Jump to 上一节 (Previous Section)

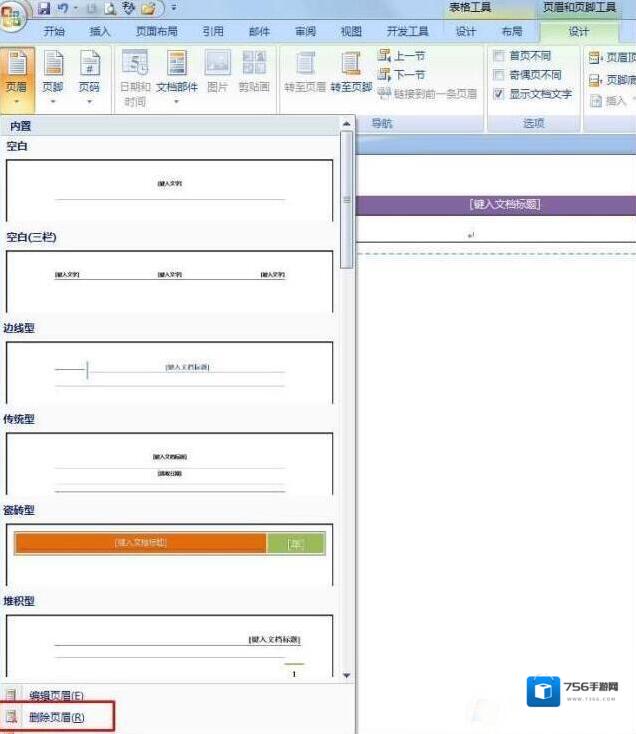pos(402,56)
